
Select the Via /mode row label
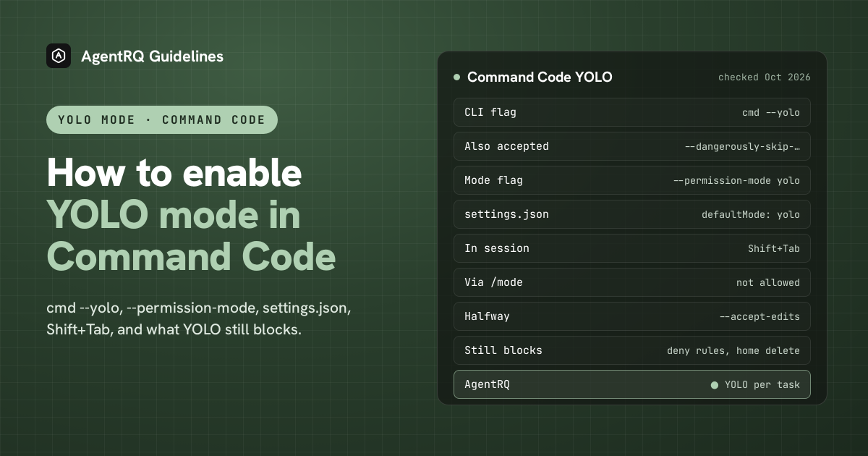pyautogui.click(x=493, y=282)
